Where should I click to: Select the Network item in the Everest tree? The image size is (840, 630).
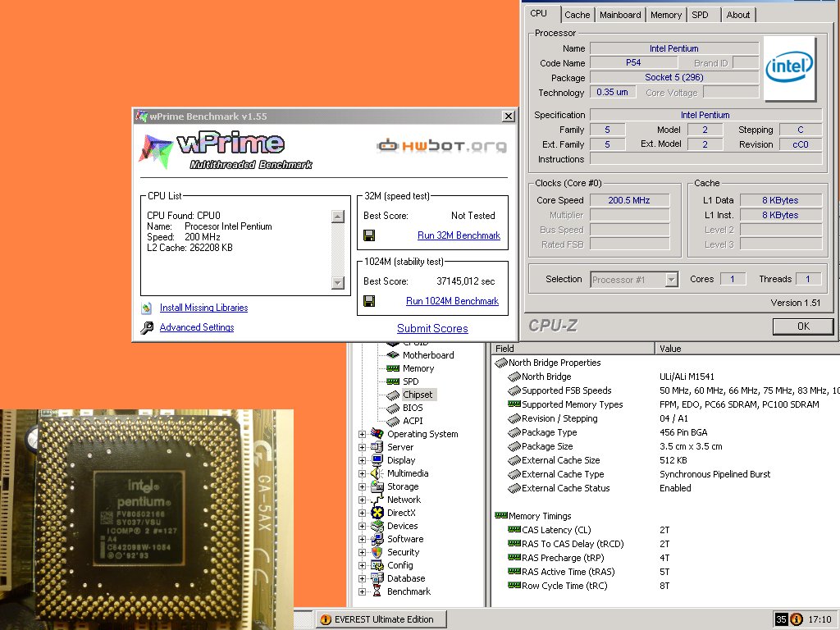(404, 500)
